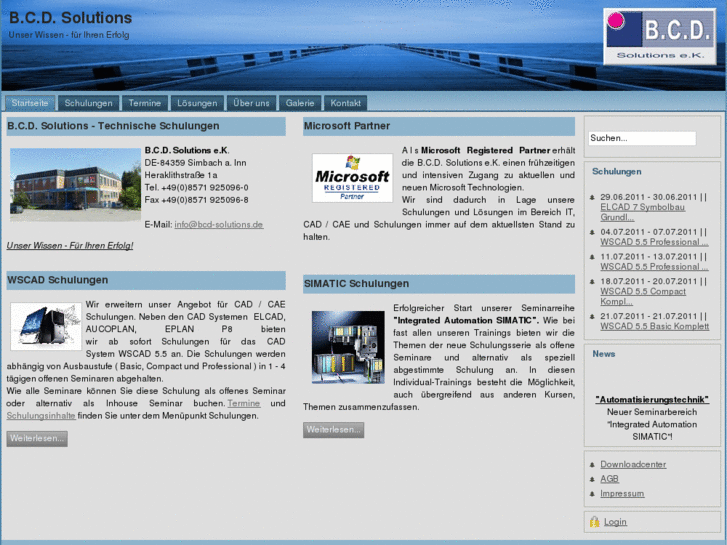This screenshot has height=545, width=727.
Task: Click Weiterlesen under SIMATIC Schulungen
Action: [333, 430]
